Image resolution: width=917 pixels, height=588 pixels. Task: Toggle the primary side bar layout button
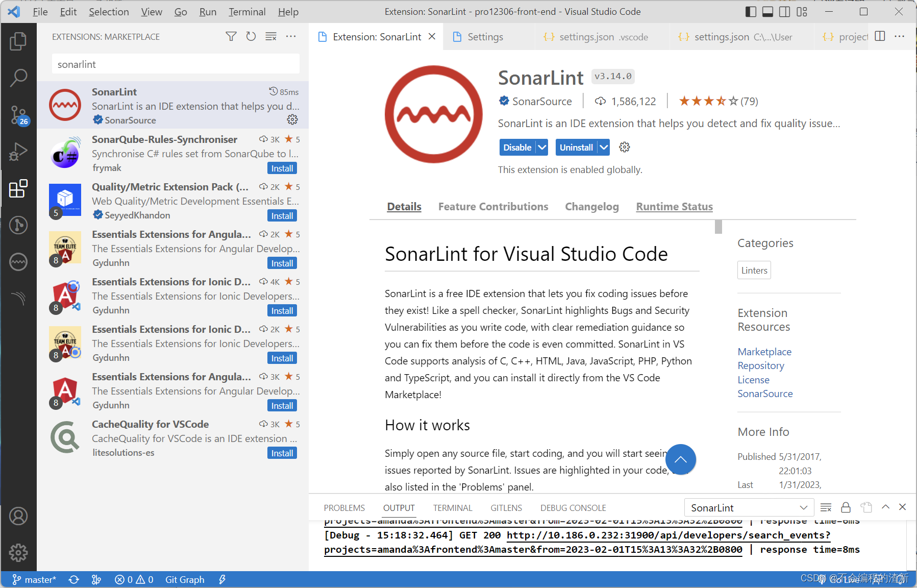[751, 12]
